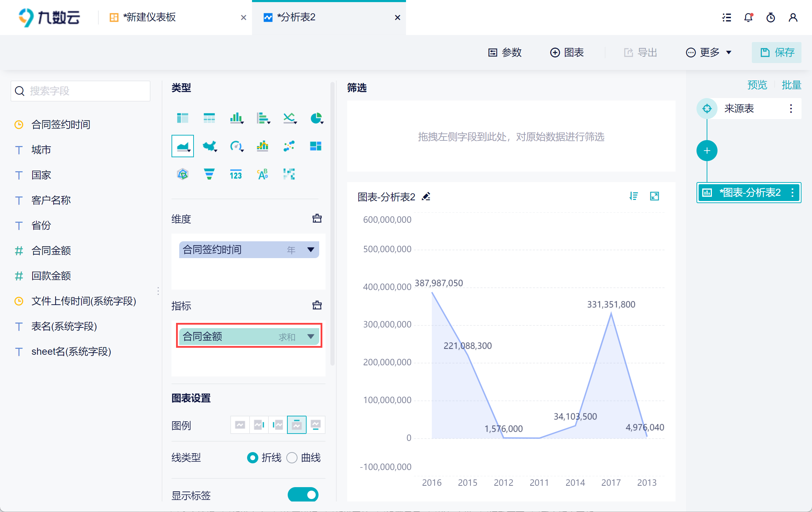The width and height of the screenshot is (812, 512).
Task: Click the 搜索字段 search box
Action: [80, 91]
